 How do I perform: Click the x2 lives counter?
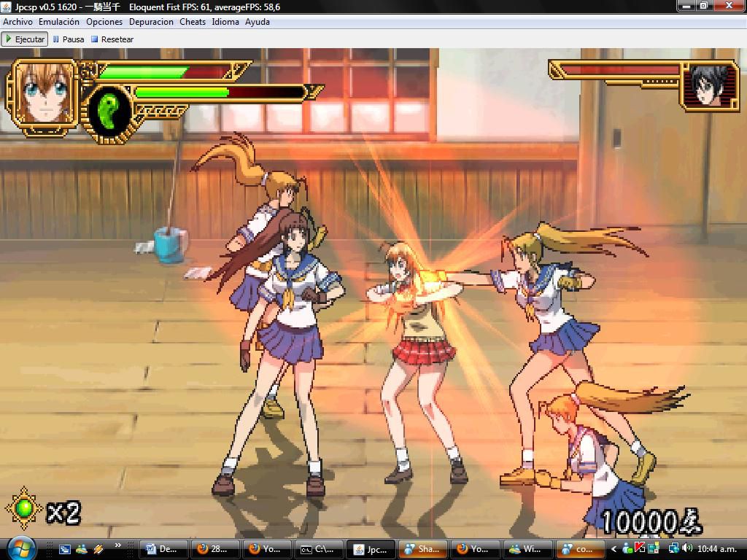[63, 513]
